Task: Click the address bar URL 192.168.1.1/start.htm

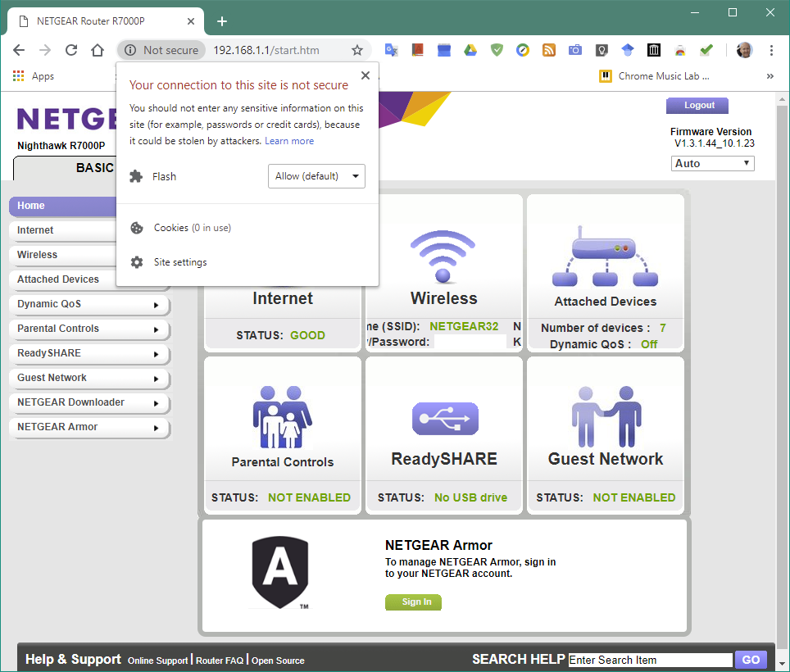Action: [x=266, y=50]
